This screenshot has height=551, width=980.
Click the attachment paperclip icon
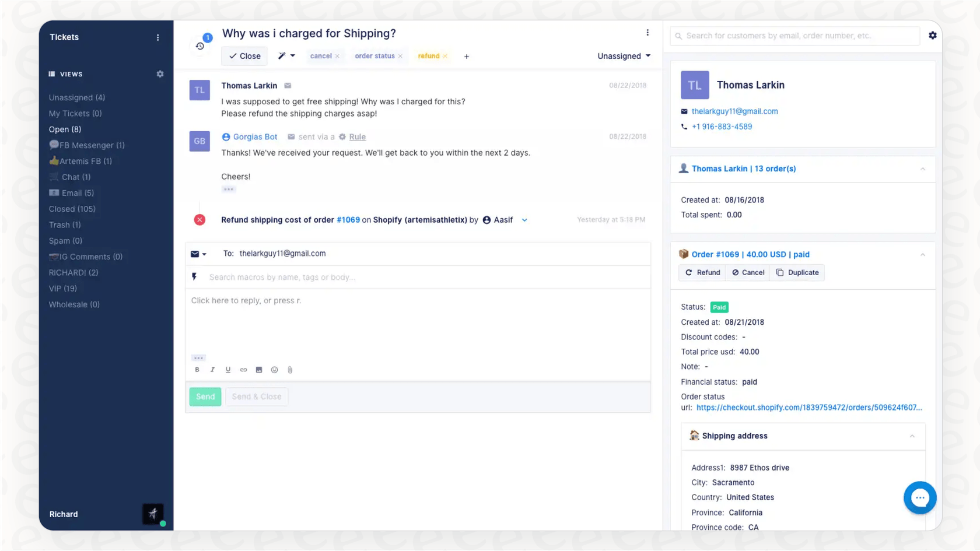click(x=289, y=370)
